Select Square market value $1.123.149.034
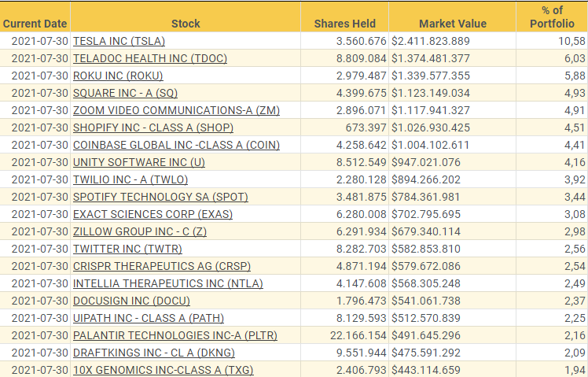The width and height of the screenshot is (588, 377). (431, 93)
